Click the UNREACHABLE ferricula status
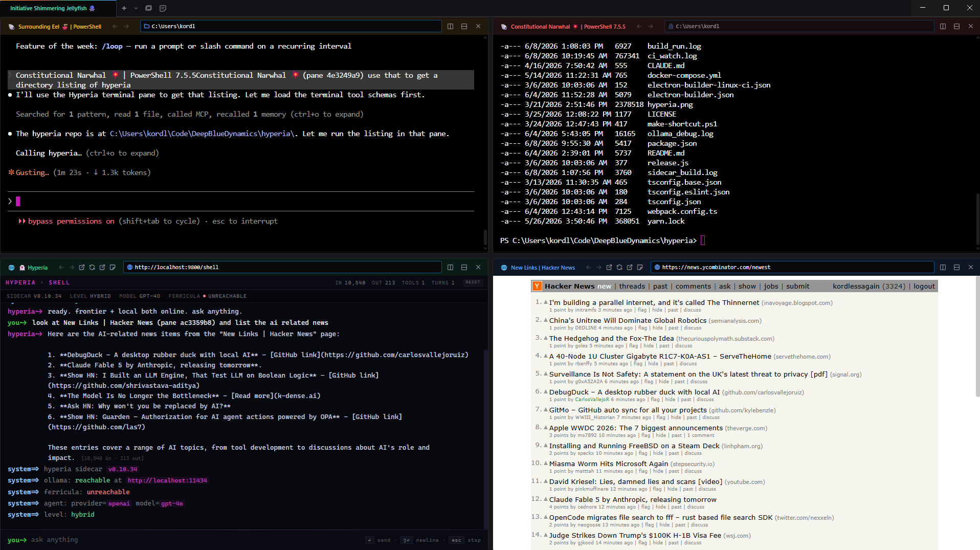 (x=227, y=296)
